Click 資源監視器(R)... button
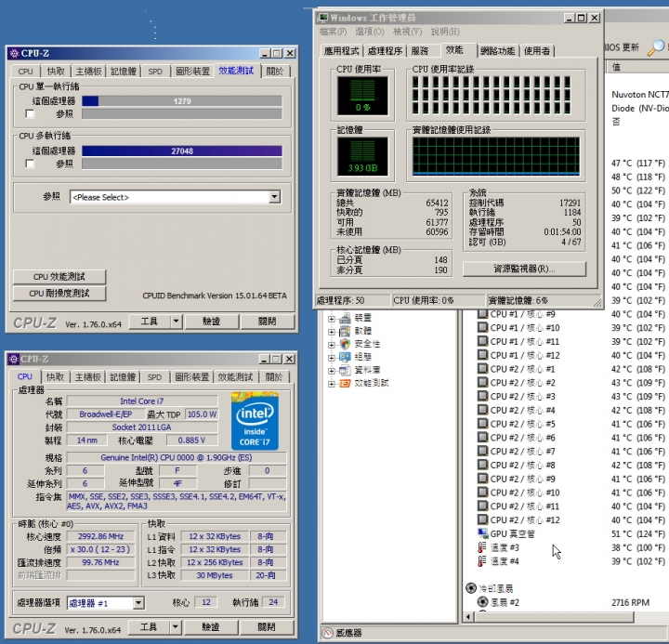This screenshot has height=644, width=669. [x=524, y=269]
